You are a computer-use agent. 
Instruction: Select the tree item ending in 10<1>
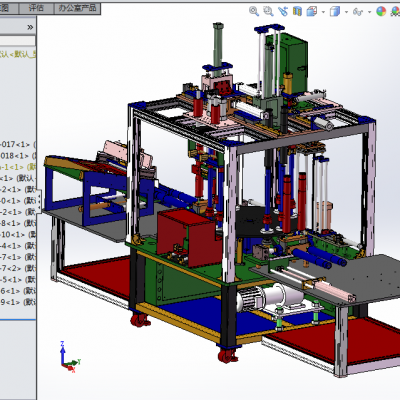click(x=18, y=234)
